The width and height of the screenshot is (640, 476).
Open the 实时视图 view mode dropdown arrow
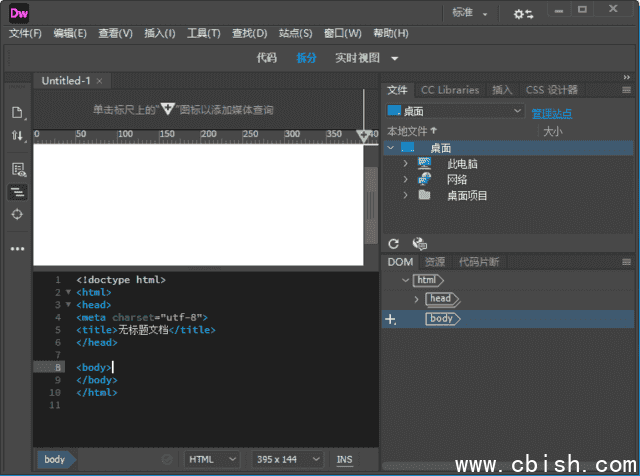click(394, 58)
